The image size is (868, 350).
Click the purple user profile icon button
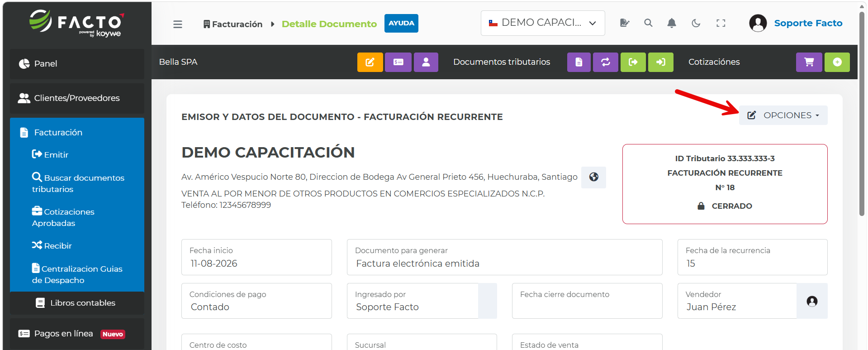[426, 62]
